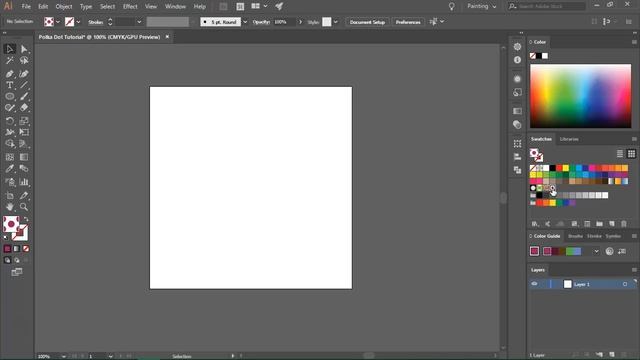Open the 5 pt. Round brush dropdown
Screen dimensions: 640x360
tap(245, 22)
